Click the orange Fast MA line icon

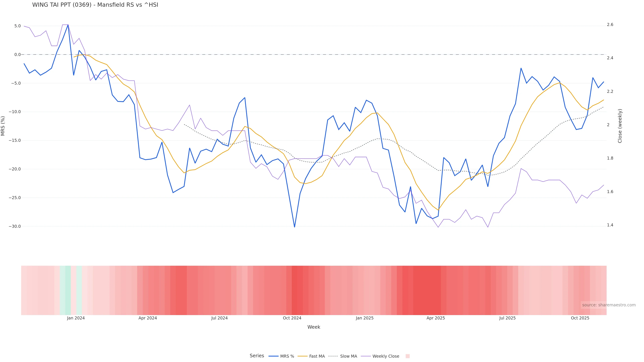coord(303,356)
